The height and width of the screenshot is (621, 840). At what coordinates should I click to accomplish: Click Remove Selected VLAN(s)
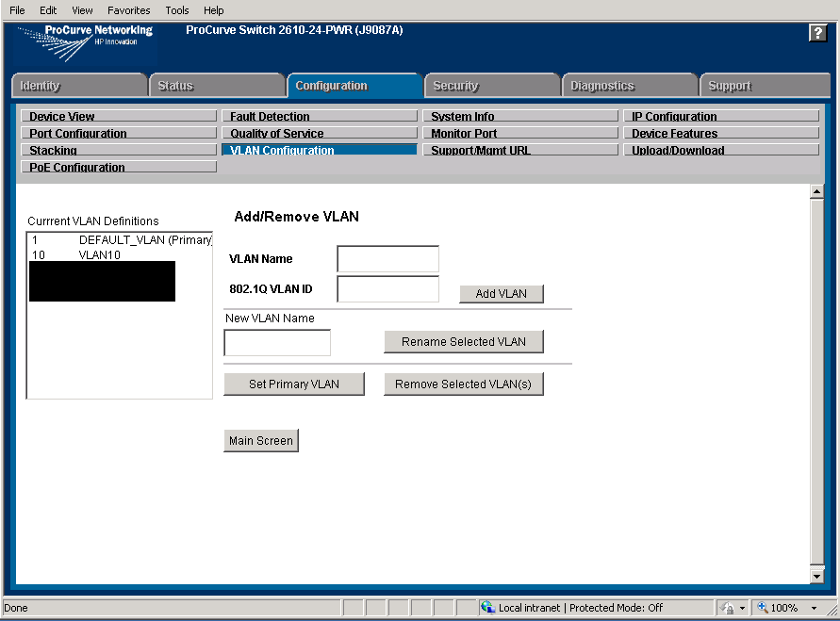pos(463,384)
